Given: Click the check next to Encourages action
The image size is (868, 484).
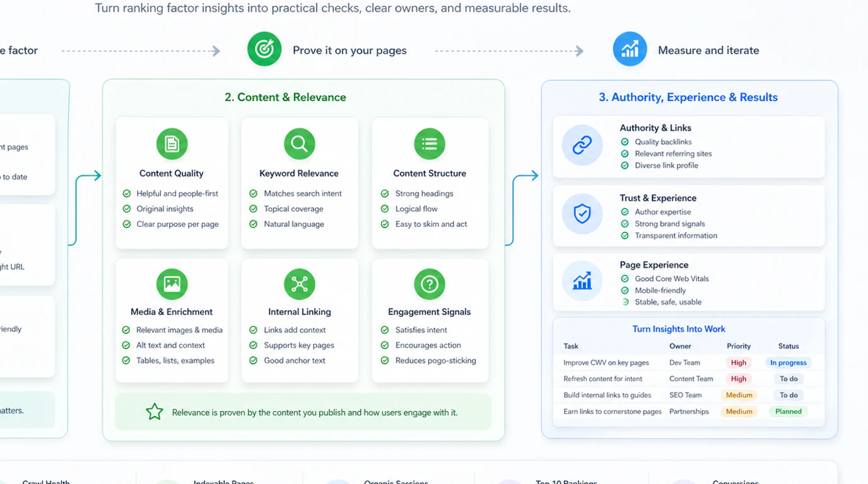Looking at the screenshot, I should [385, 345].
